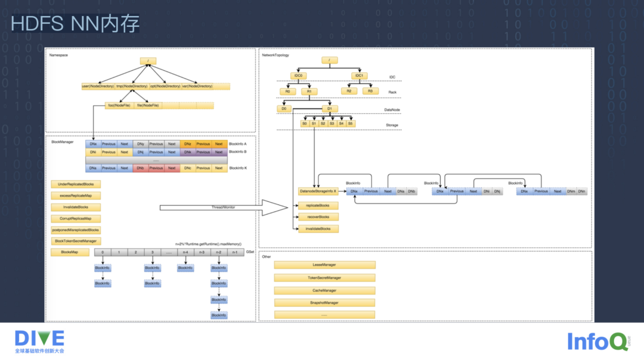Click the recoverBlocks box

[x=318, y=217]
